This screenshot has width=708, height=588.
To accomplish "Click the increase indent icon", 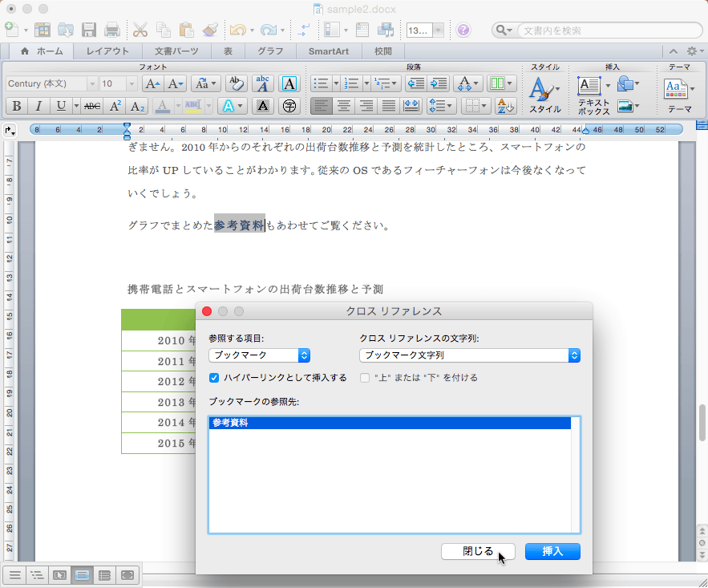I will tap(439, 83).
